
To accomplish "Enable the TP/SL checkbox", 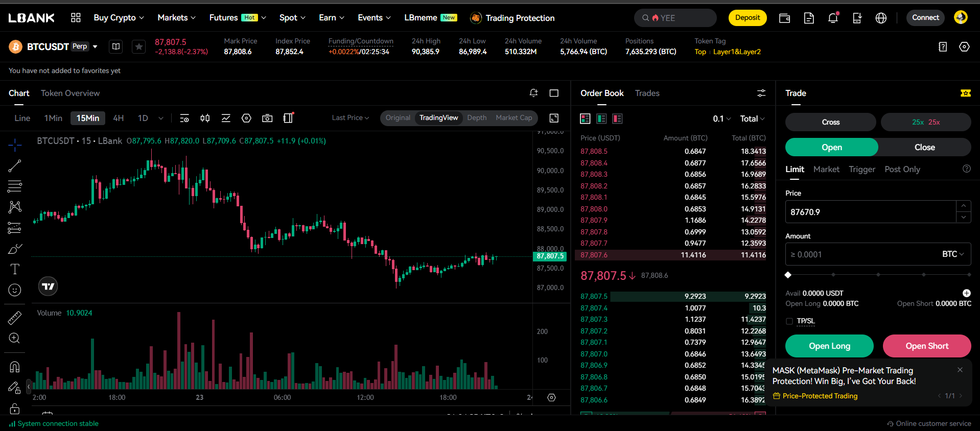I will coord(789,321).
